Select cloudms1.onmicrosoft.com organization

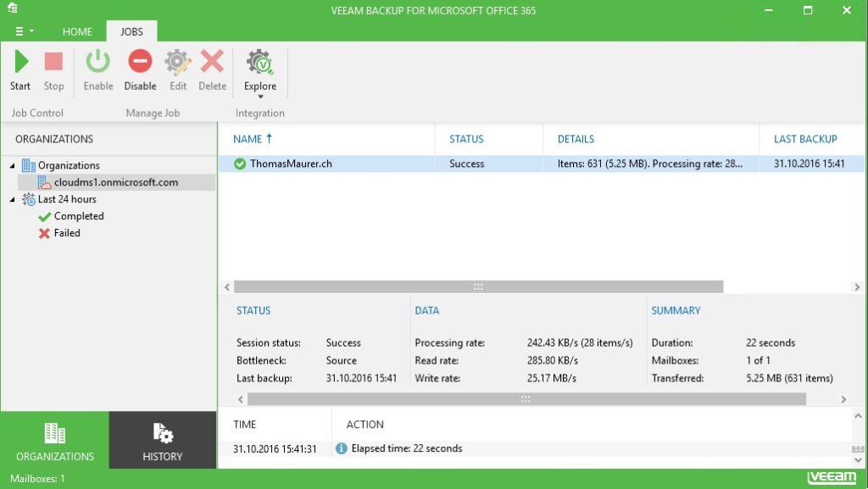[x=115, y=182]
